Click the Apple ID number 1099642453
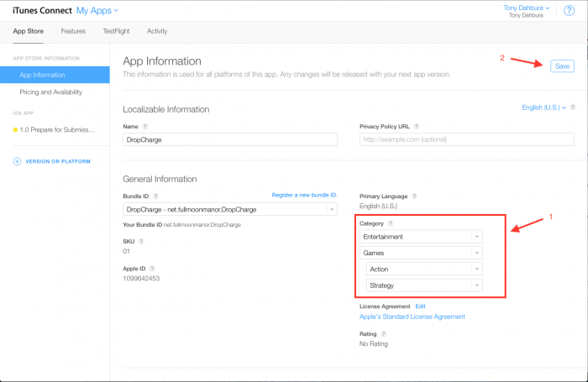 (141, 279)
